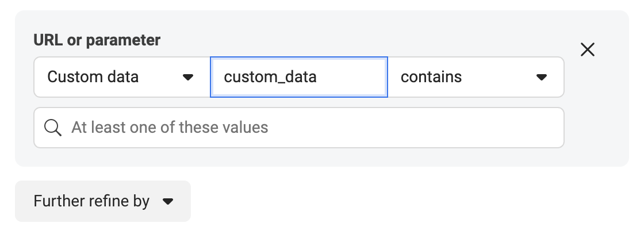The height and width of the screenshot is (238, 644).
Task: Change match condition from contains
Action: [476, 77]
